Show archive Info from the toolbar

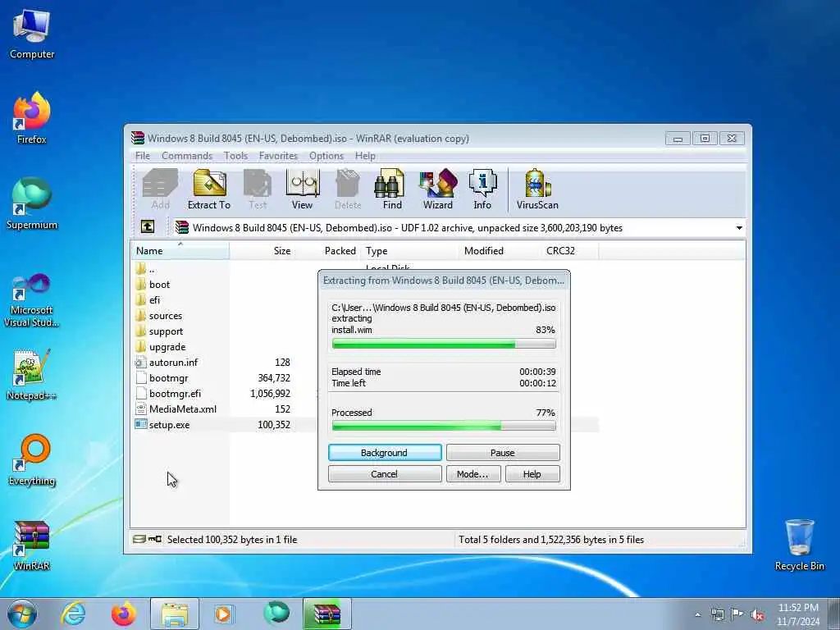pyautogui.click(x=482, y=189)
